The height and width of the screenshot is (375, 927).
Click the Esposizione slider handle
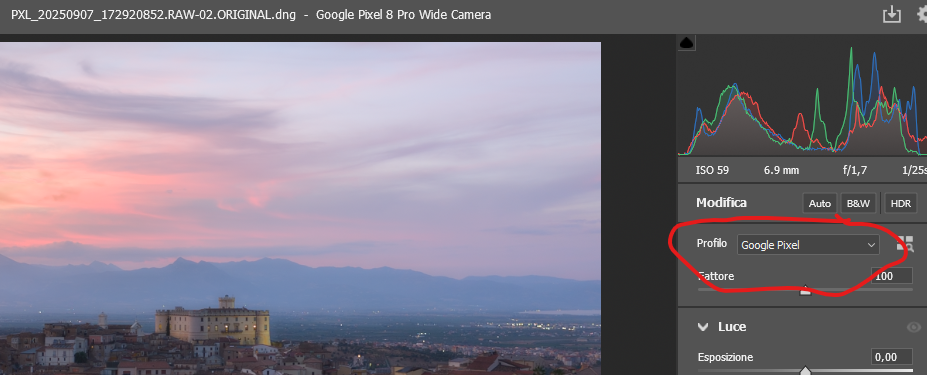click(805, 371)
